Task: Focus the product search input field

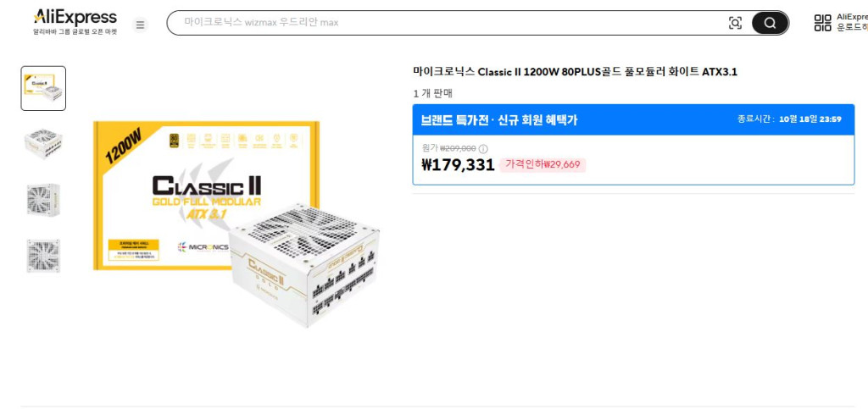Action: 441,23
